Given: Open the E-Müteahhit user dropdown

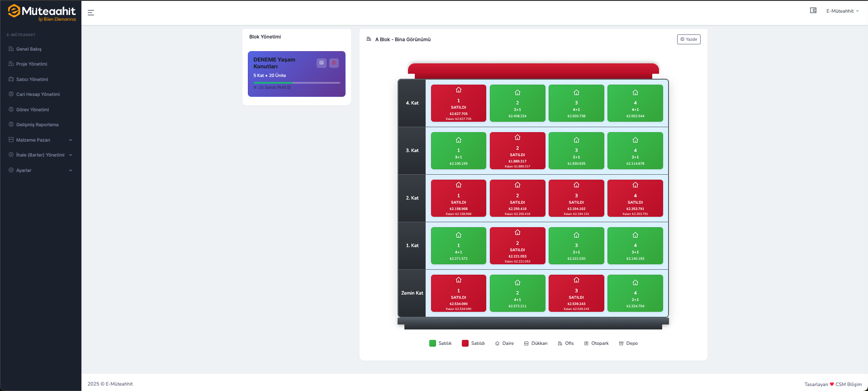Looking at the screenshot, I should (842, 11).
